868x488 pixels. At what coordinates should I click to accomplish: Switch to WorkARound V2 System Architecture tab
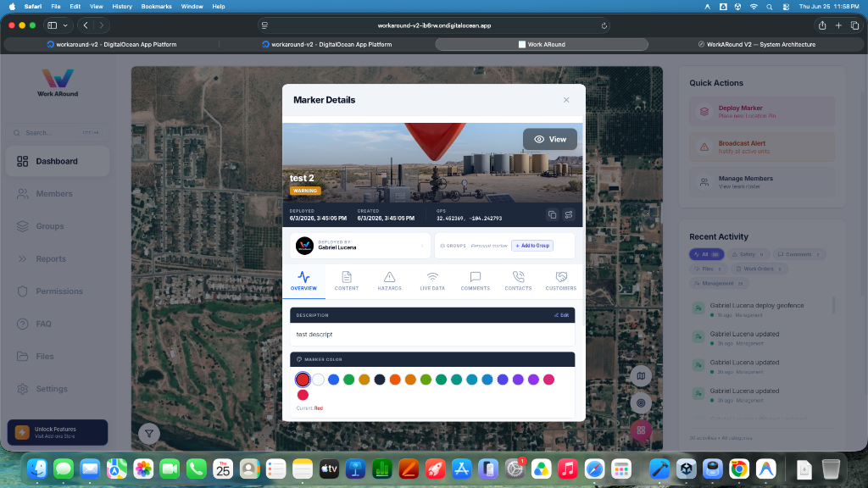(x=756, y=44)
